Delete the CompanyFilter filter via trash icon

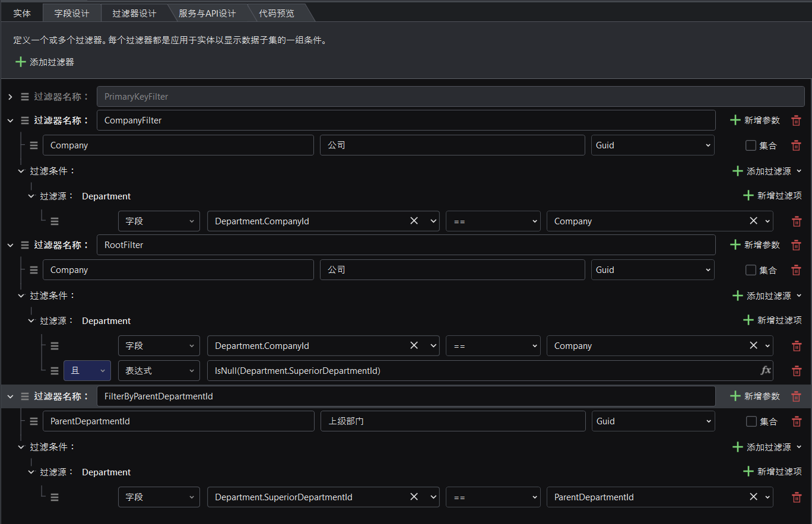point(796,120)
